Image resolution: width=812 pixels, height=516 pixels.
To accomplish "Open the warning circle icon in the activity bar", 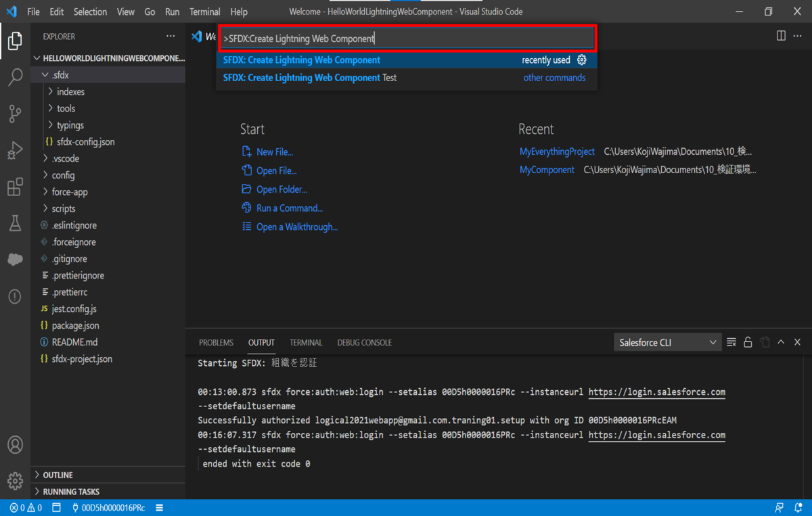I will [15, 296].
